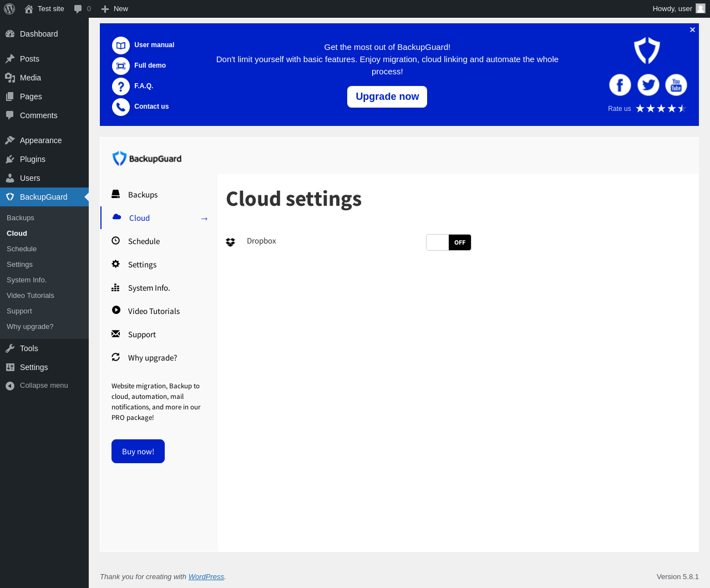Open the Users admin menu
The width and height of the screenshot is (710, 588).
pos(44,178)
